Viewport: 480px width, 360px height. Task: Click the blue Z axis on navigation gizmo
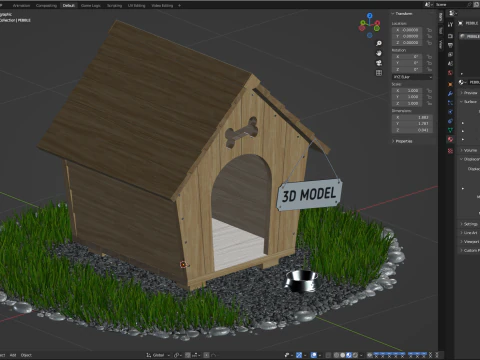[x=370, y=15]
